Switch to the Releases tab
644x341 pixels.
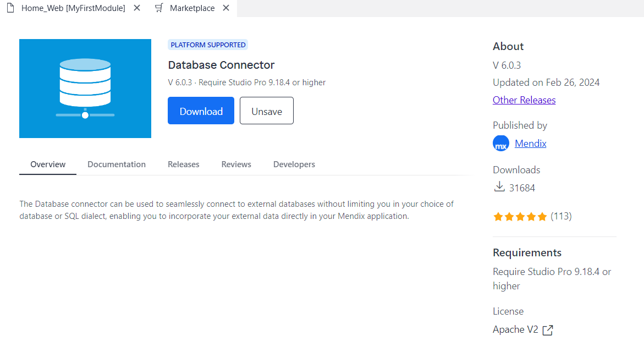click(184, 164)
